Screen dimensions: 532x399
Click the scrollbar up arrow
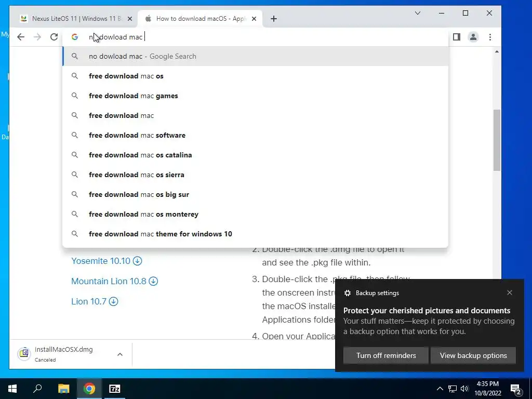(x=497, y=51)
